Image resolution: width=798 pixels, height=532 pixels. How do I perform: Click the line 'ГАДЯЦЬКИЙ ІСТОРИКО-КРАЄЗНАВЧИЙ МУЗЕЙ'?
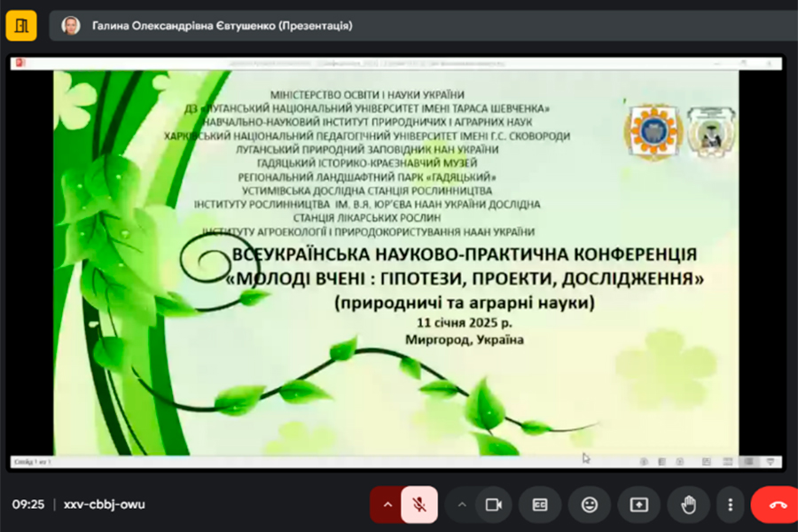(x=367, y=163)
